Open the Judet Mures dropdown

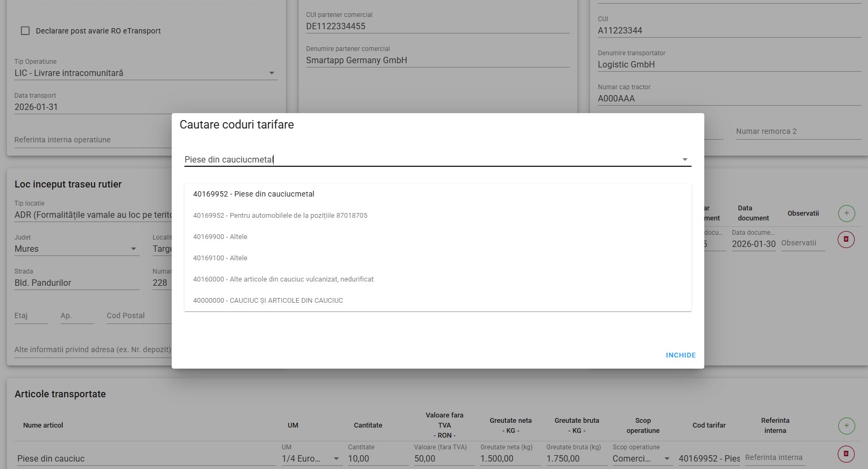[133, 249]
